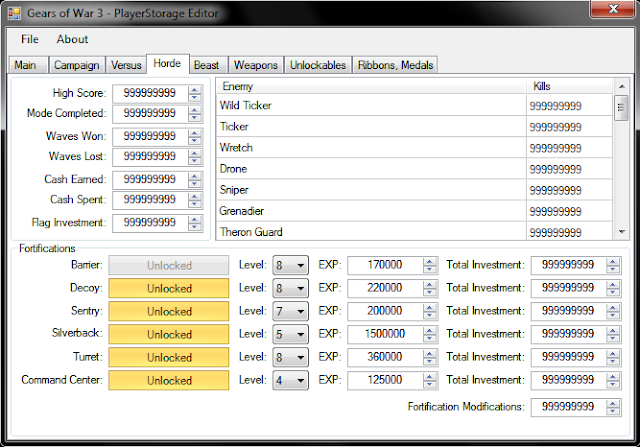This screenshot has width=640, height=447.
Task: Increase the Cash Spent spinner
Action: coord(195,196)
